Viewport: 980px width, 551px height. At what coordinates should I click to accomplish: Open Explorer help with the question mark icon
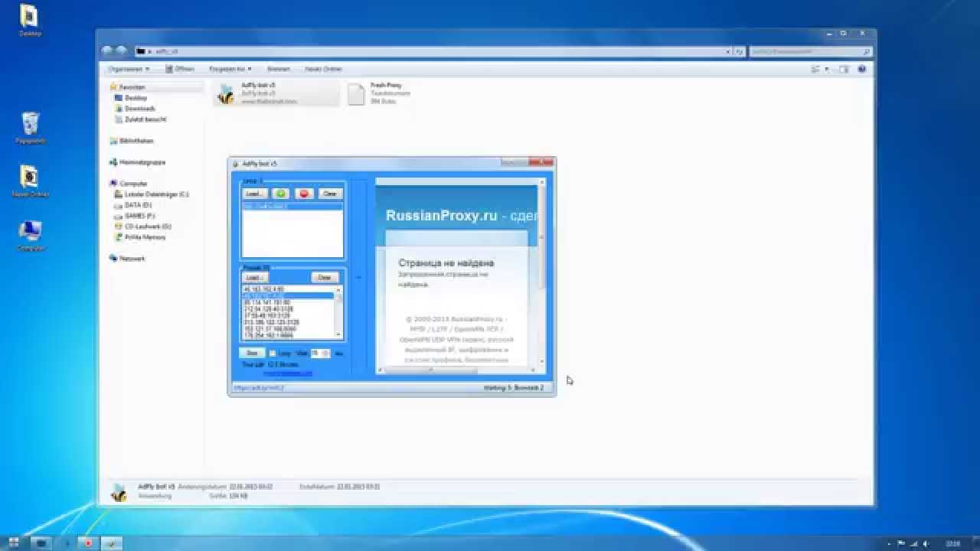point(862,69)
